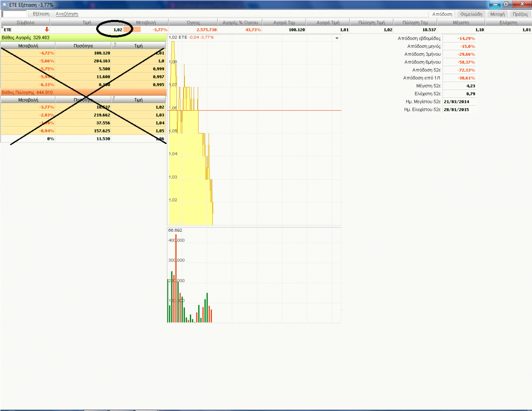
Task: Click the tallest red volume bar
Action: pos(176,278)
